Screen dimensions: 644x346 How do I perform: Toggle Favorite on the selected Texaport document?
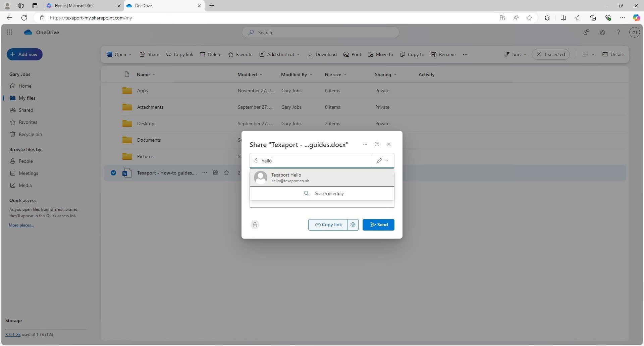(226, 172)
